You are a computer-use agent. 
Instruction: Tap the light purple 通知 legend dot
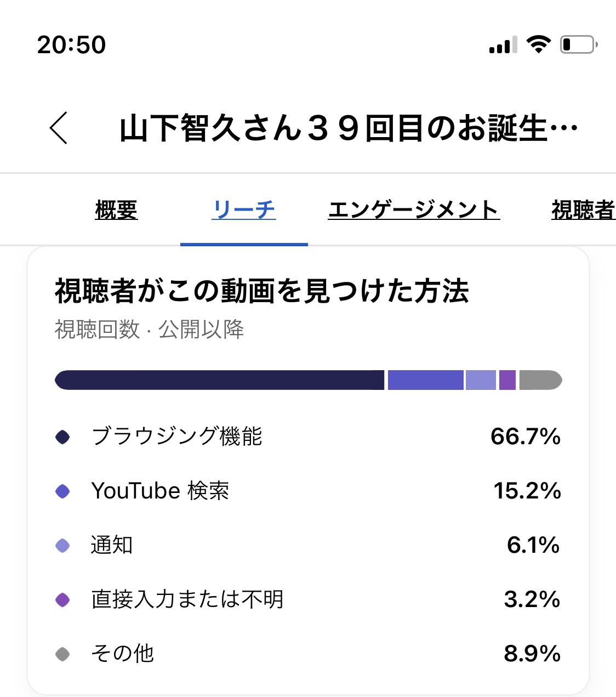(x=63, y=546)
